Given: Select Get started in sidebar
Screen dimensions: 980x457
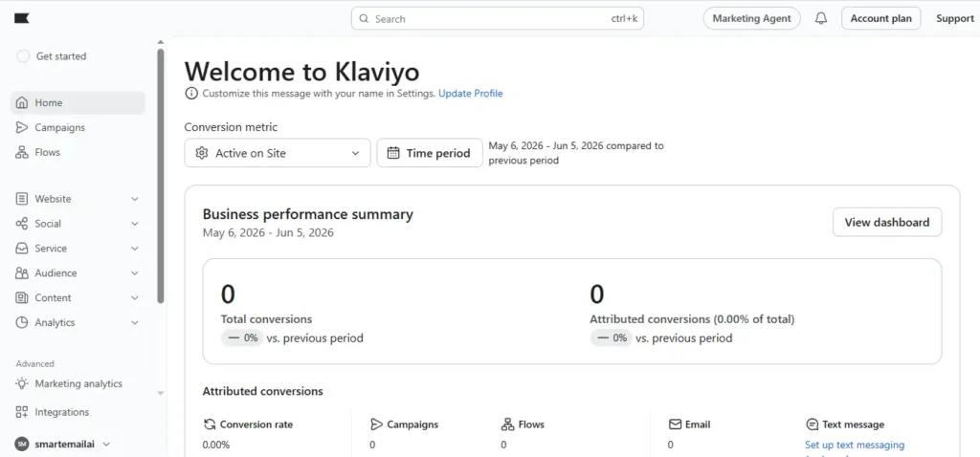Looking at the screenshot, I should (x=61, y=56).
